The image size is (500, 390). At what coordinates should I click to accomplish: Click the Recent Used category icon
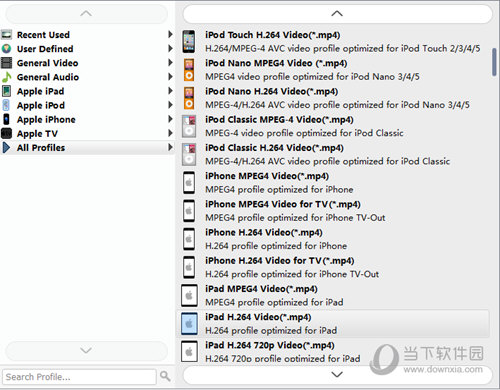[6, 35]
